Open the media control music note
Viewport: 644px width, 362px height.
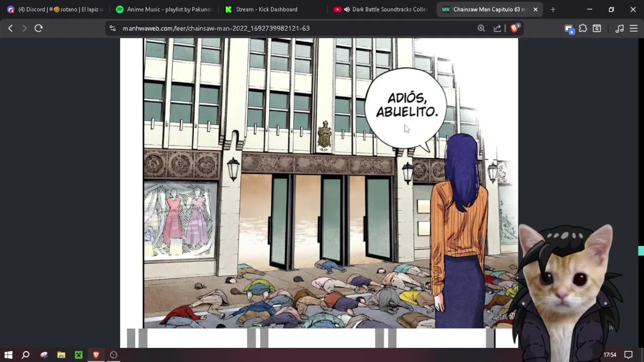coord(620,29)
